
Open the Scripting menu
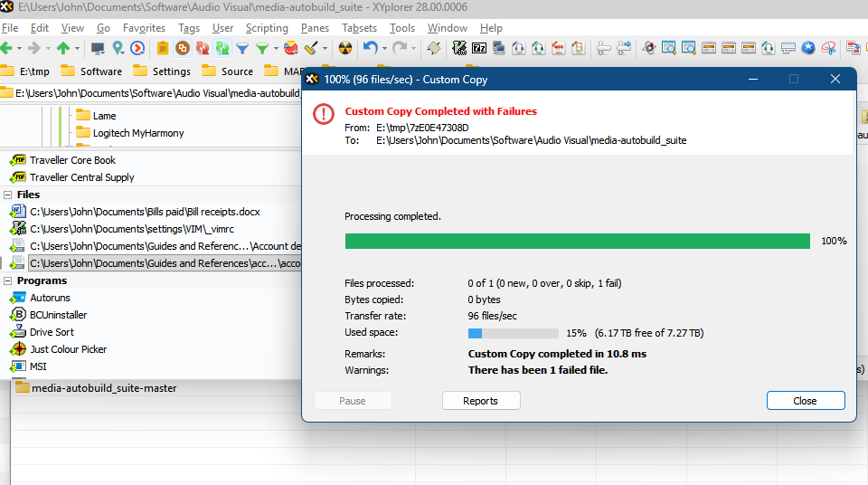point(267,28)
